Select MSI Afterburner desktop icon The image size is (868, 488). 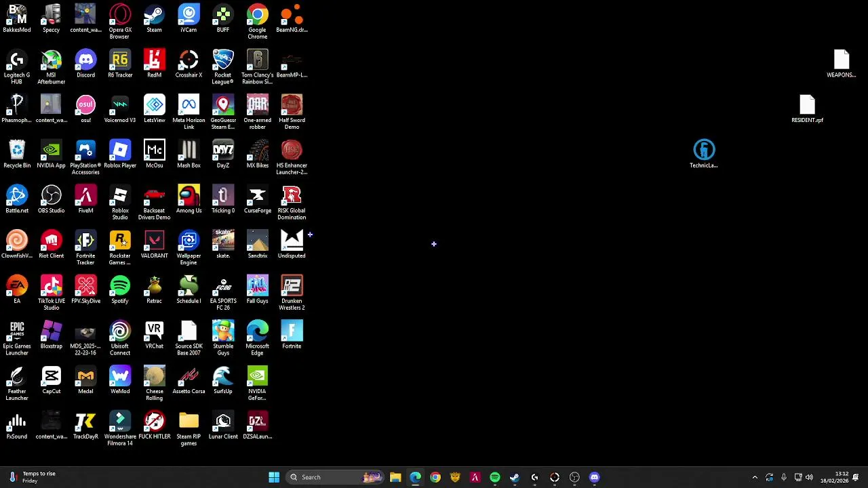click(52, 66)
